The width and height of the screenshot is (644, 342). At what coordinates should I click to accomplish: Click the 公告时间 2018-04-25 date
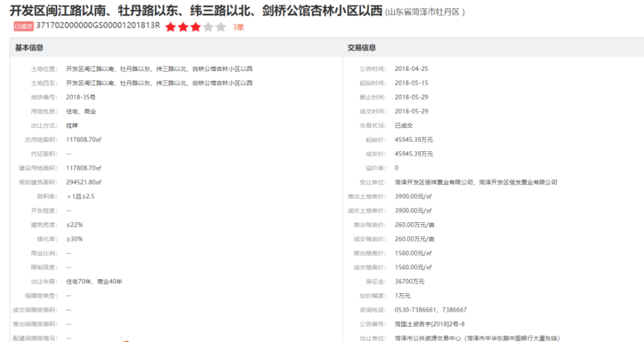[412, 69]
